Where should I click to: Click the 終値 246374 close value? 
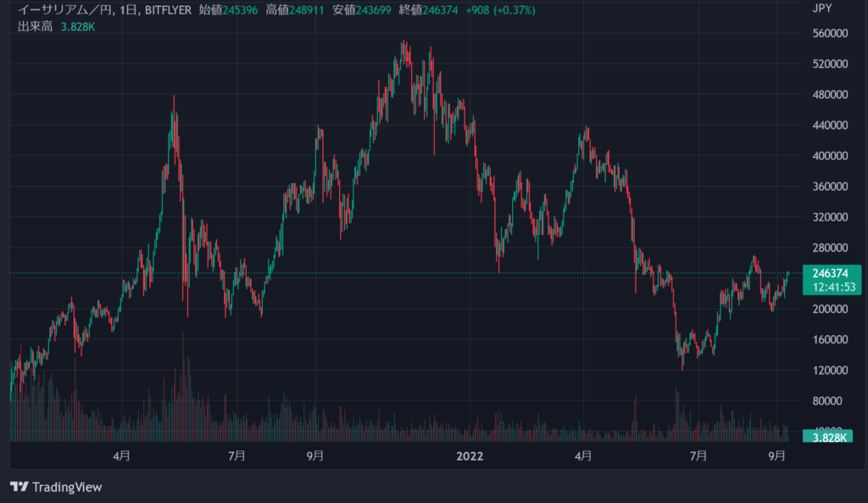coord(428,10)
